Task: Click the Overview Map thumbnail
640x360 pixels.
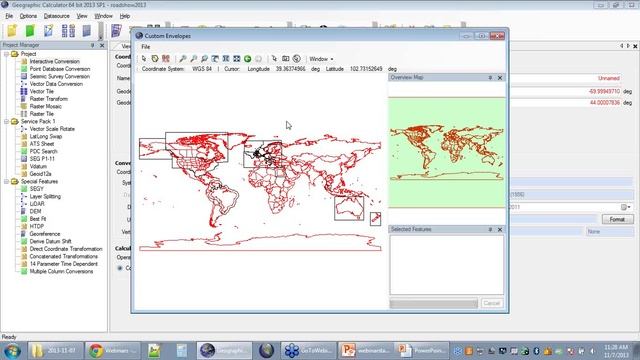Action: 447,153
